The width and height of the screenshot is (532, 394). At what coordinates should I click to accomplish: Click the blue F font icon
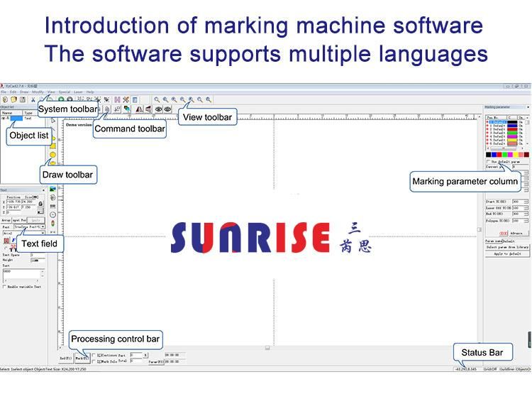click(x=13, y=240)
